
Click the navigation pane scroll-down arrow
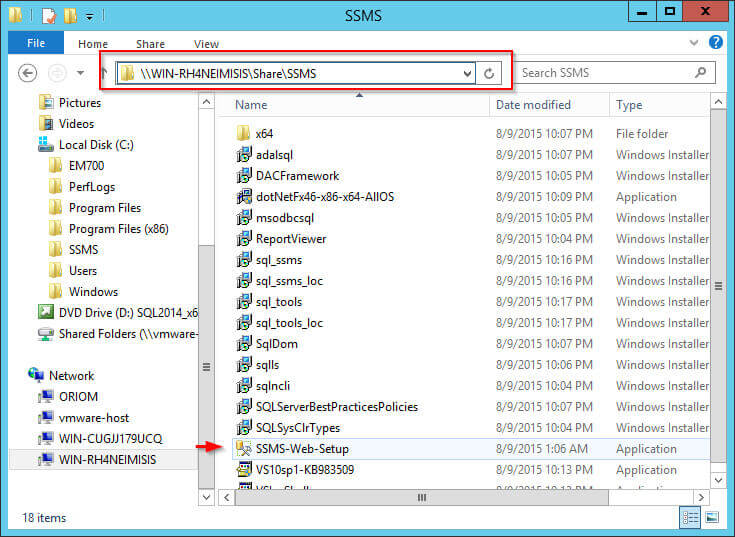point(206,497)
